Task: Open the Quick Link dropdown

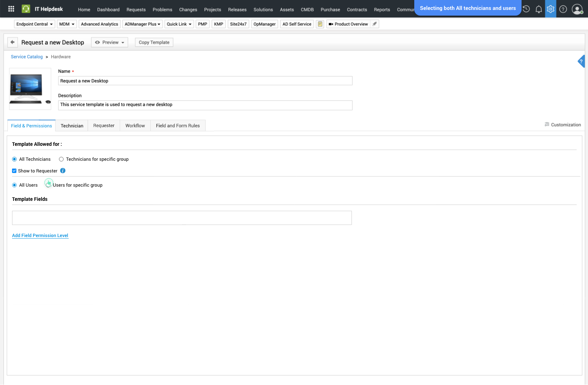Action: tap(179, 24)
